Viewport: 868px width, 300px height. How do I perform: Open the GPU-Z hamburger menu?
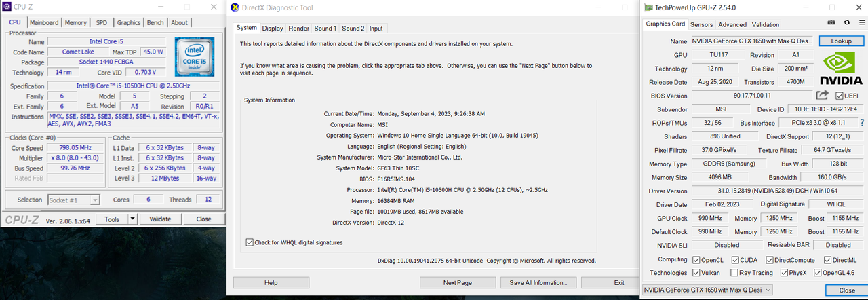click(x=862, y=23)
